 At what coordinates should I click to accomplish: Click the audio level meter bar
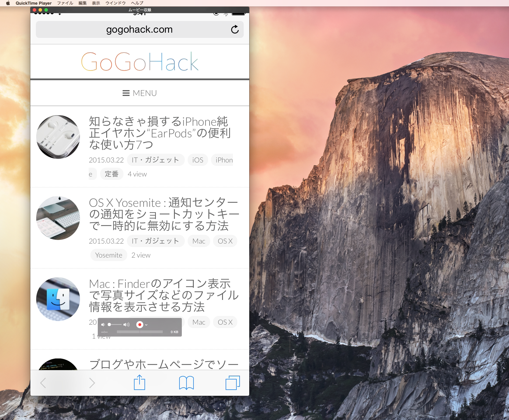pos(140,332)
